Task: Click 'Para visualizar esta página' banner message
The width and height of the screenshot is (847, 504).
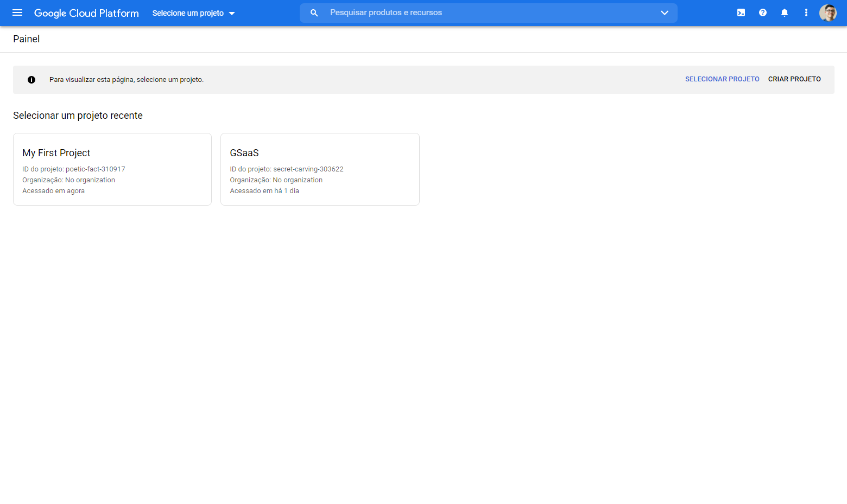Action: 127,80
